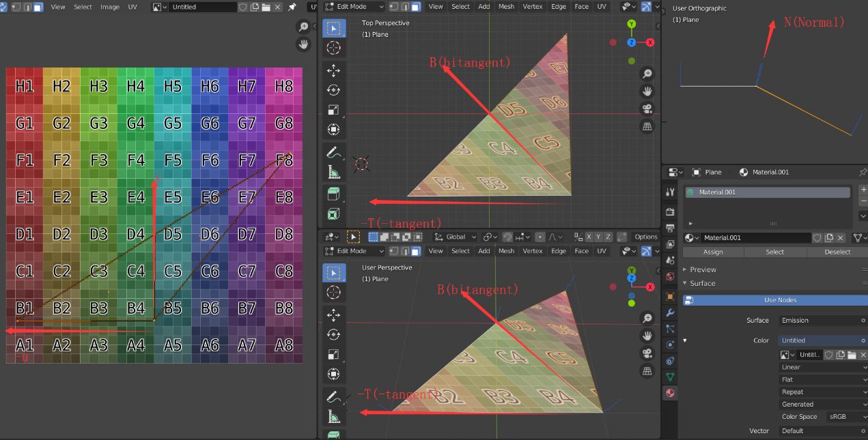Viewport: 868px width, 440px height.
Task: Select the Rotate tool in top viewport
Action: [333, 90]
